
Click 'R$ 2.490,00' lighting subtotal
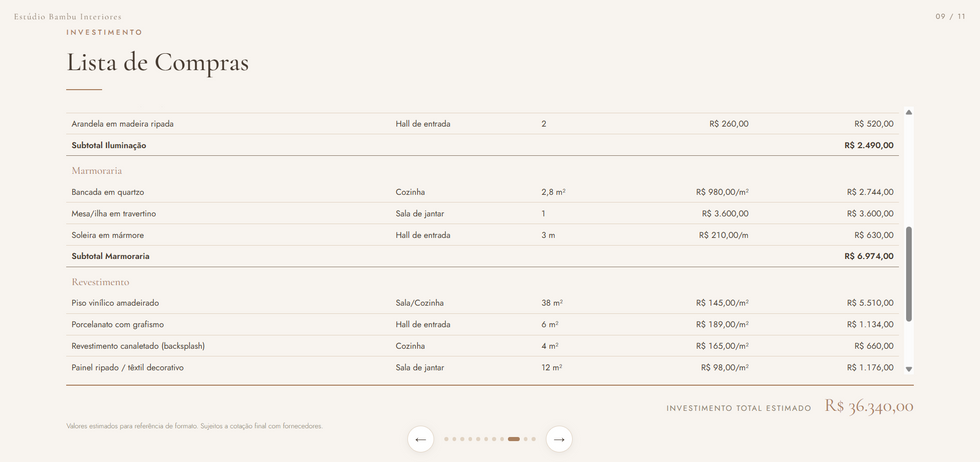coord(869,145)
